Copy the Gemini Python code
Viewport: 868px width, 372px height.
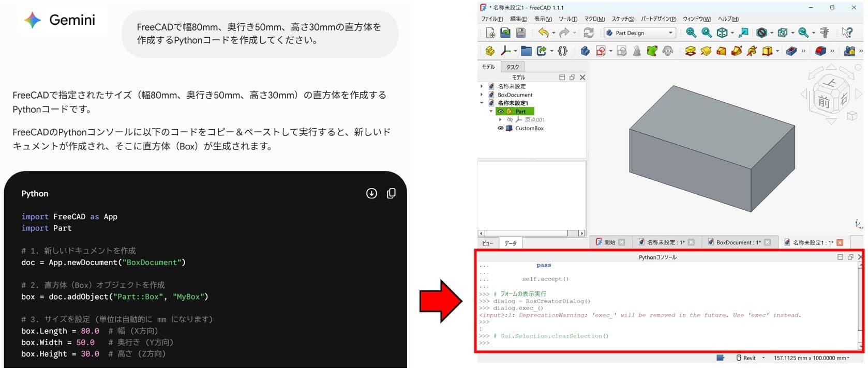[x=391, y=193]
